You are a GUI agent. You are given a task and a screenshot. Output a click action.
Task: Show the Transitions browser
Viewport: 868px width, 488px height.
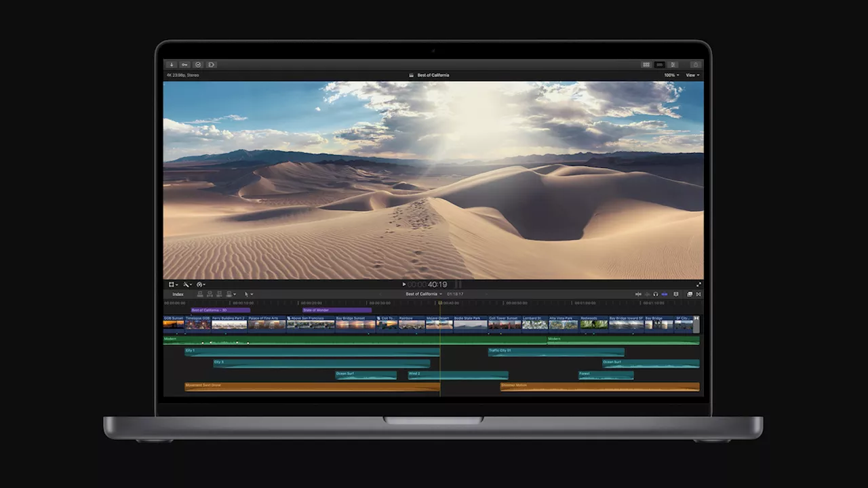(698, 294)
